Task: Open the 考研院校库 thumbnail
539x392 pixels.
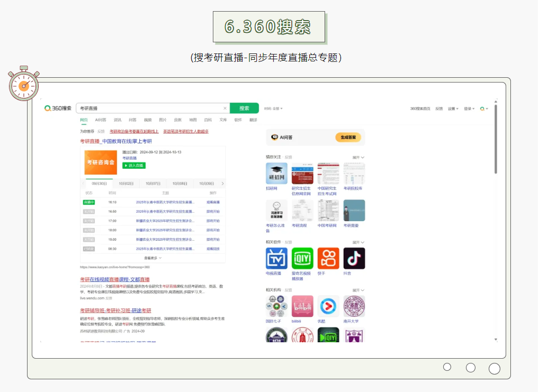Action: click(354, 174)
